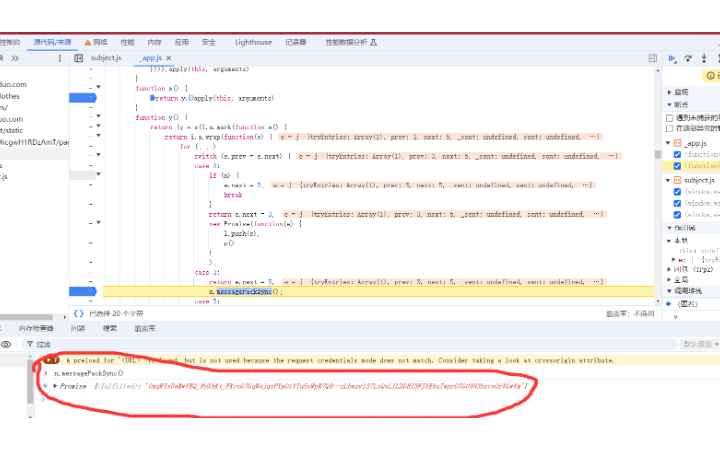Switch to the subject.js file tab
720x450 pixels.
point(106,58)
